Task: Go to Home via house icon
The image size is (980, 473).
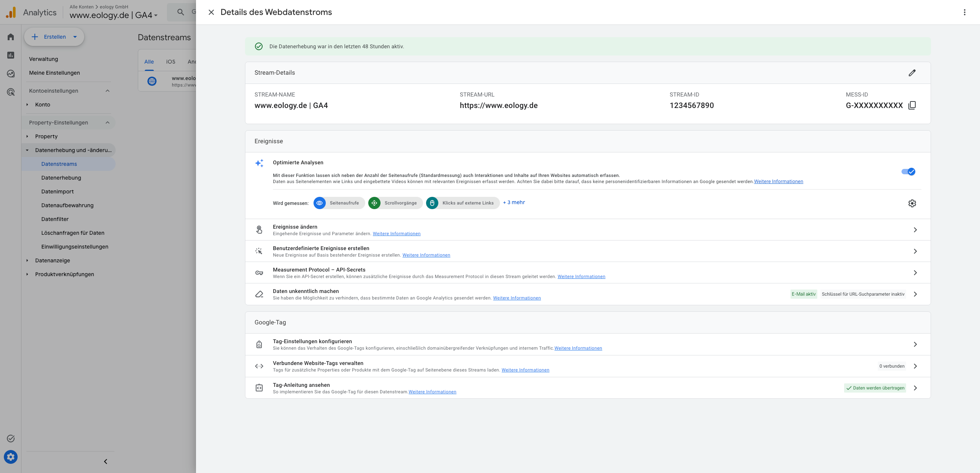Action: pos(11,37)
